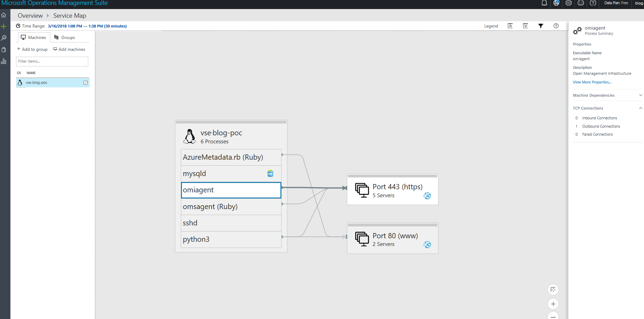Image resolution: width=644 pixels, height=319 pixels.
Task: Open the Legend
Action: [x=491, y=26]
